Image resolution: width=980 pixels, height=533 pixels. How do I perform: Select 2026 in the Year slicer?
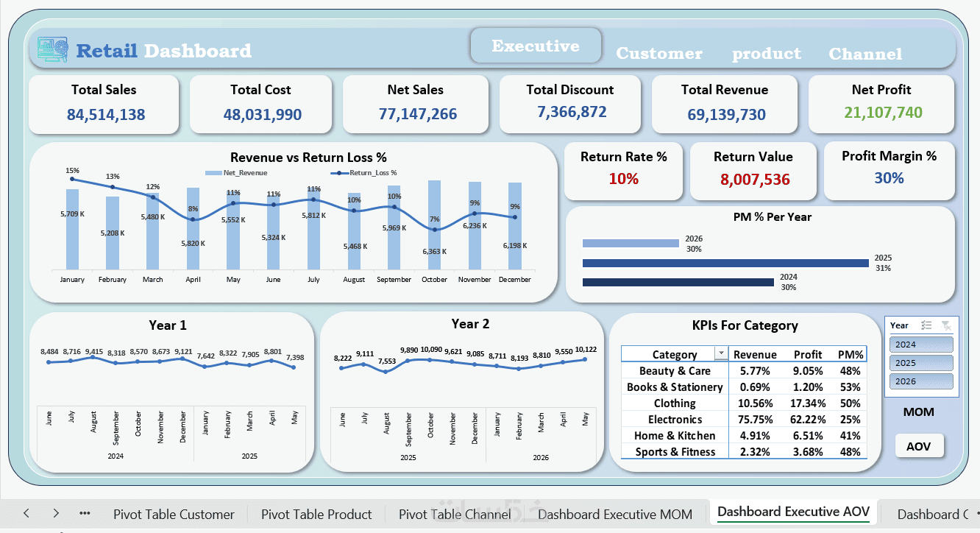pyautogui.click(x=921, y=381)
